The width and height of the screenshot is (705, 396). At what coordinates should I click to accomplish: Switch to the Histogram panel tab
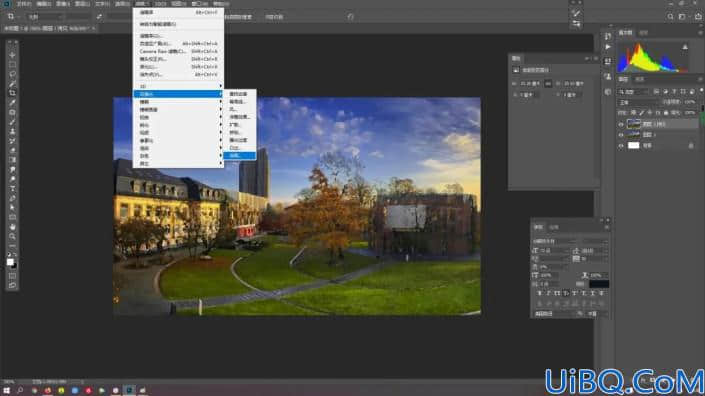pos(625,32)
